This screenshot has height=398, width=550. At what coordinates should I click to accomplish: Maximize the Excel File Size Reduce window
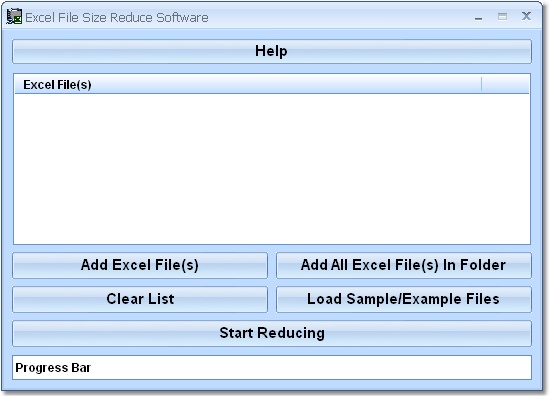click(502, 16)
